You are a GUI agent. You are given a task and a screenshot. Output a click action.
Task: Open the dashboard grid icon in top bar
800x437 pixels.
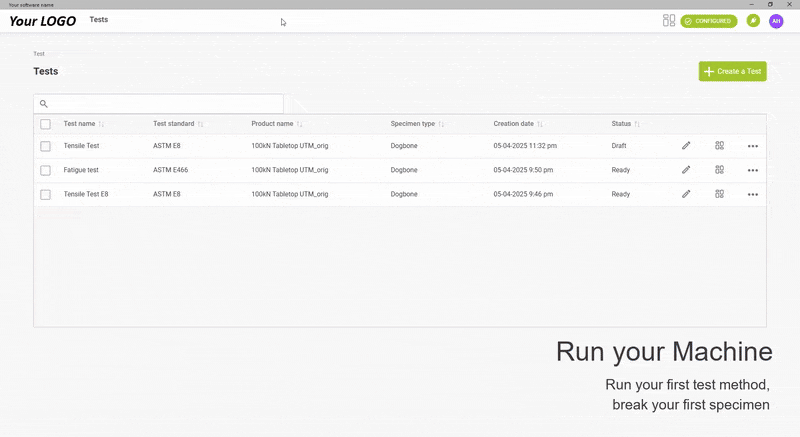[x=669, y=20]
